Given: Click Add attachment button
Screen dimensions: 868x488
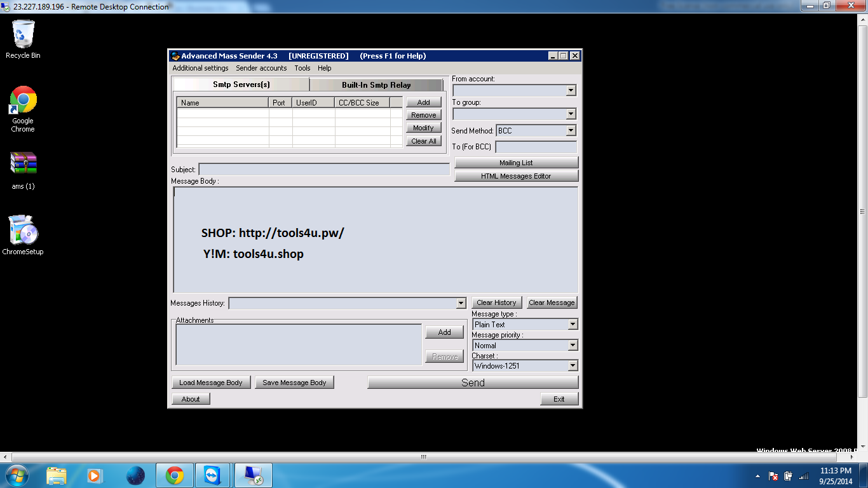Looking at the screenshot, I should (444, 332).
